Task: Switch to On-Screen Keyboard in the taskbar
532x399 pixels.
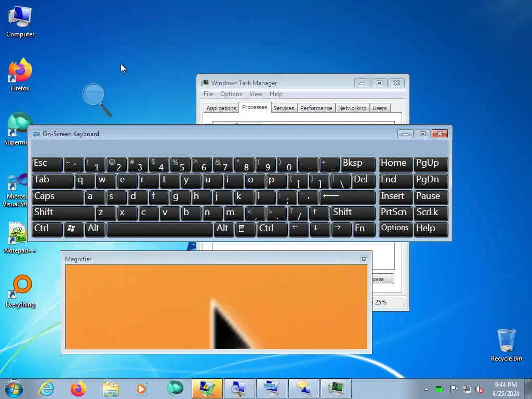Action: click(271, 389)
